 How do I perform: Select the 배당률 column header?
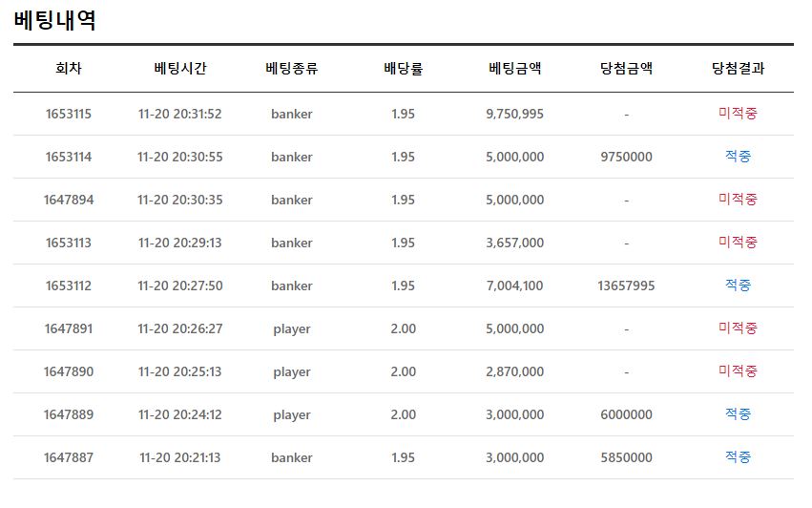click(403, 69)
